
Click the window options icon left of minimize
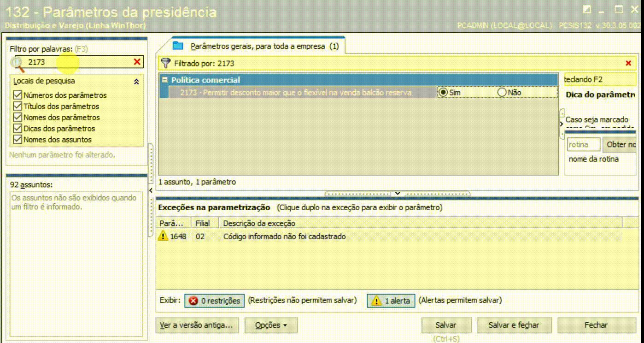click(x=586, y=10)
